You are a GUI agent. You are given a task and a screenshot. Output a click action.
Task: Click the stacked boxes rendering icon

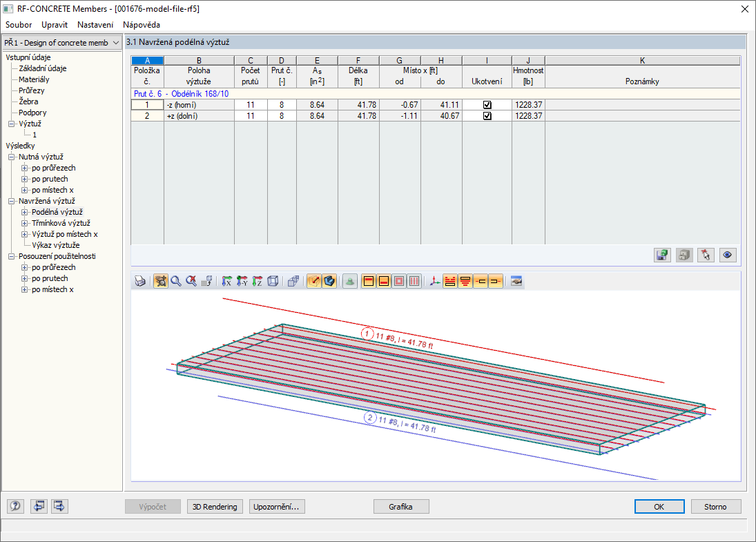point(293,281)
